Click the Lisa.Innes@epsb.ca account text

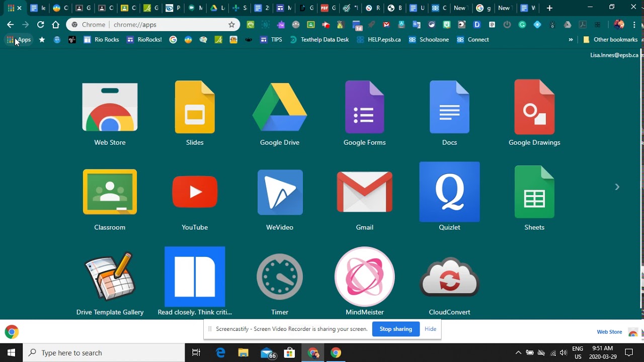pyautogui.click(x=614, y=55)
